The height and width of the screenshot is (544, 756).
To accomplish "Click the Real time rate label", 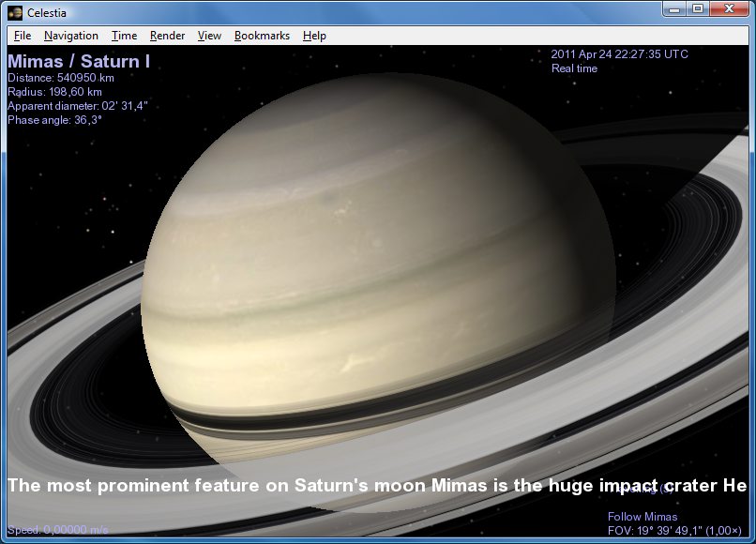I will click(x=574, y=68).
